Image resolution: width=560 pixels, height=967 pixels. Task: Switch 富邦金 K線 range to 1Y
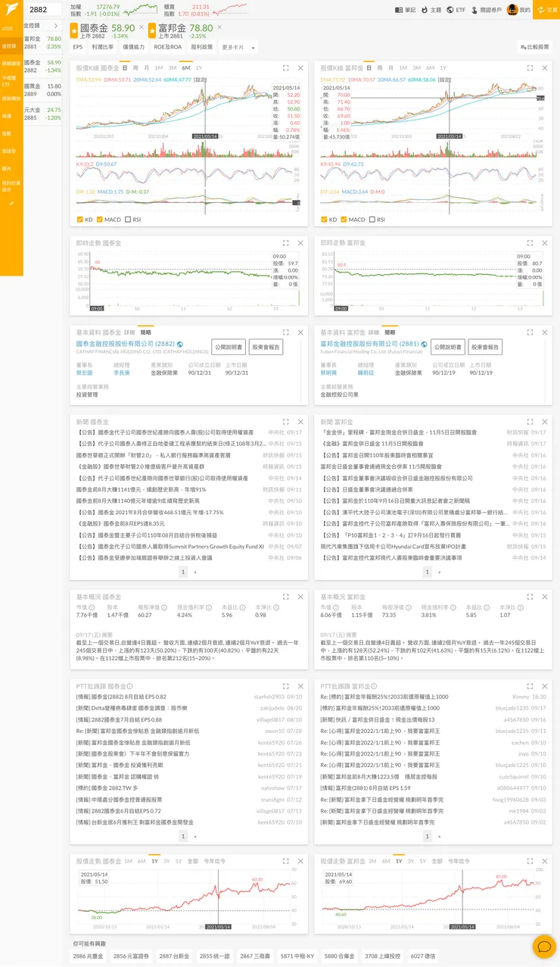(x=443, y=67)
